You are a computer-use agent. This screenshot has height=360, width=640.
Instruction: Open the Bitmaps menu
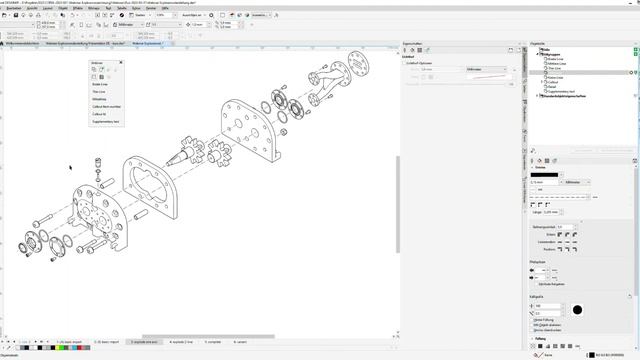[x=94, y=8]
